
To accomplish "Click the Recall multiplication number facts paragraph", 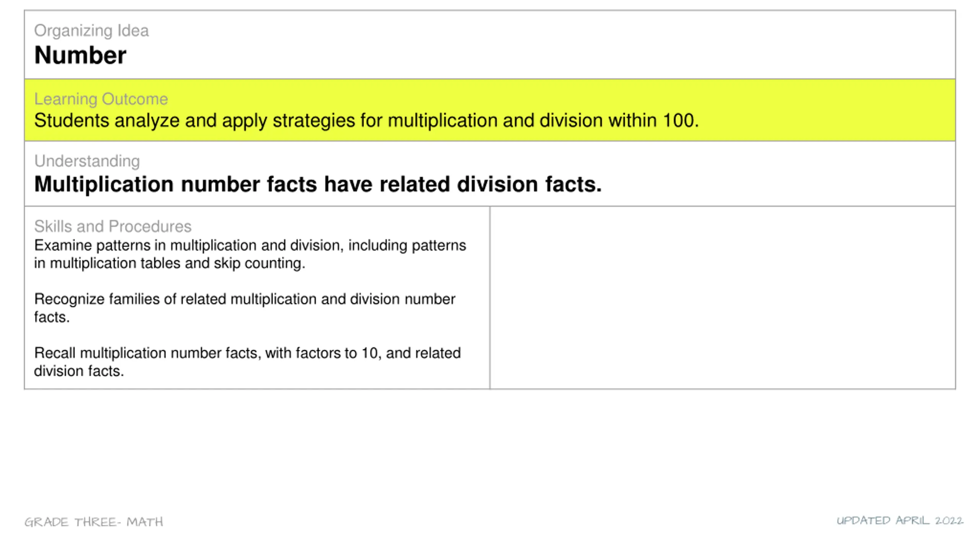I will (x=247, y=362).
